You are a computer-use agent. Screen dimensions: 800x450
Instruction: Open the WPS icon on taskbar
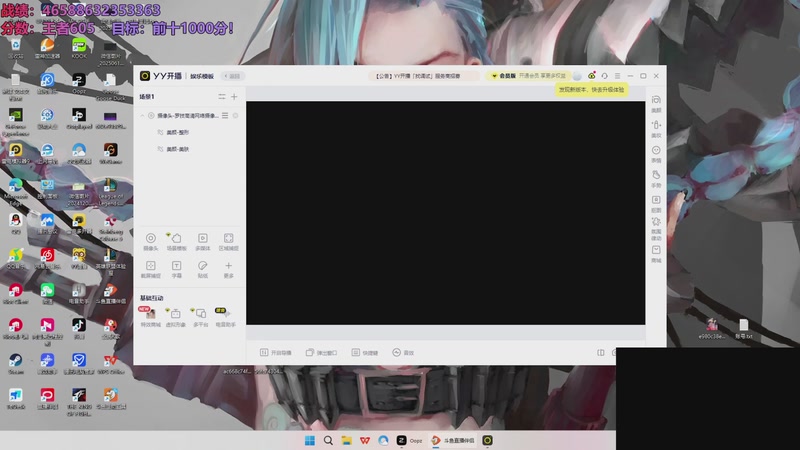(365, 440)
